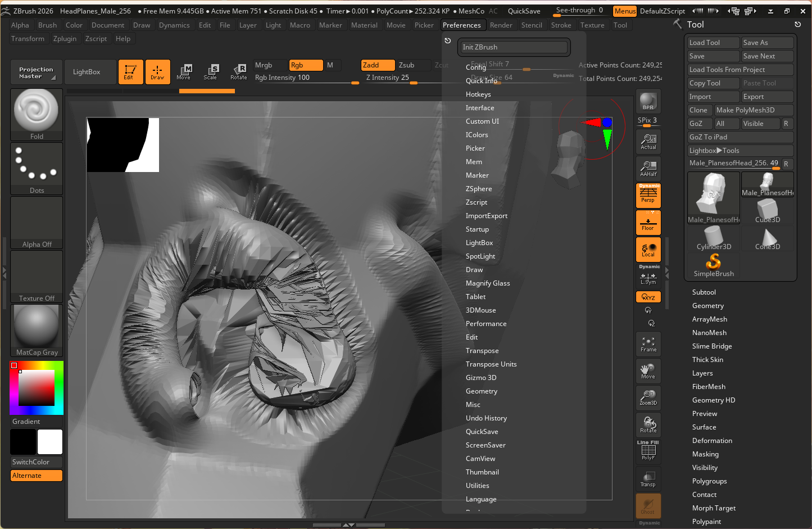Expand the Polygroups section
812x529 pixels.
click(710, 481)
